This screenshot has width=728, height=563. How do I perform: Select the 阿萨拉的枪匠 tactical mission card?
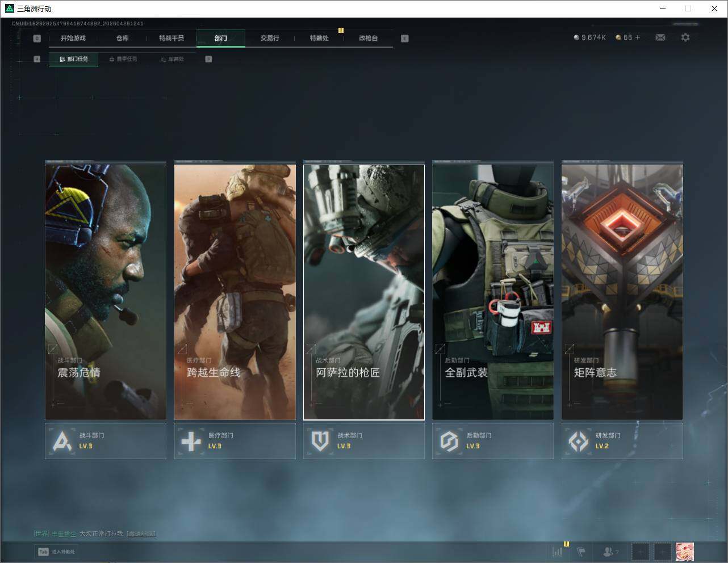pyautogui.click(x=364, y=292)
